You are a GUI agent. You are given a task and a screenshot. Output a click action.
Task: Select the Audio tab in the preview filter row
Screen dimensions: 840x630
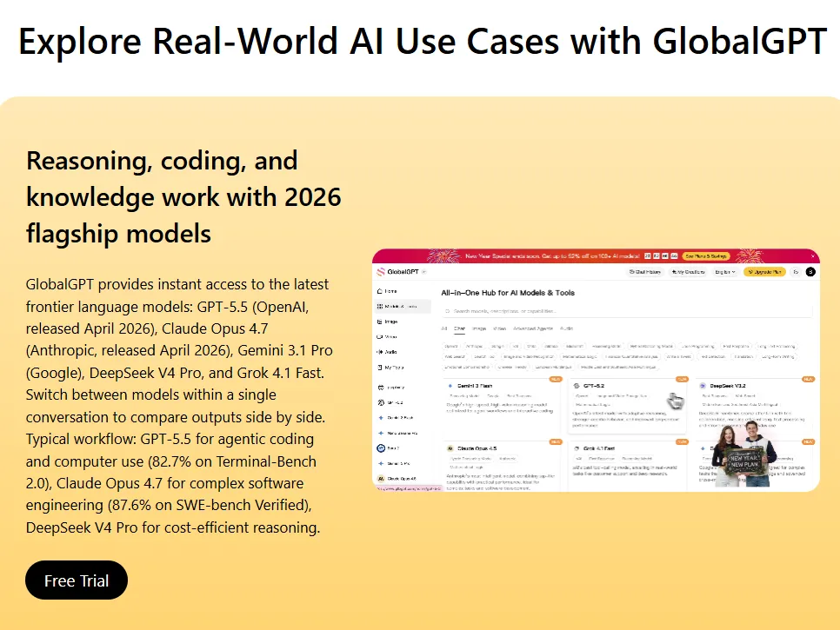pyautogui.click(x=566, y=328)
